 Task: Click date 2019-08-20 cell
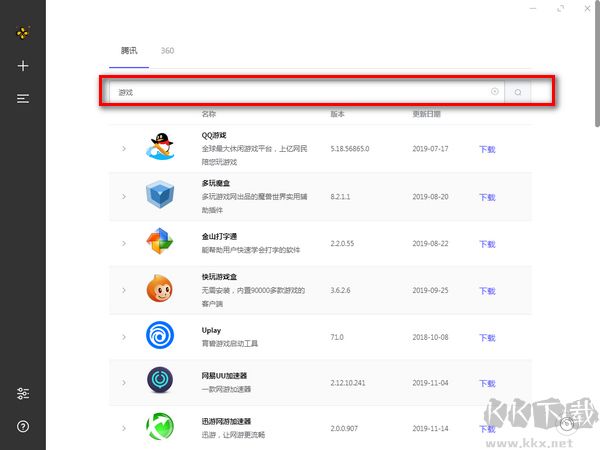coord(430,197)
